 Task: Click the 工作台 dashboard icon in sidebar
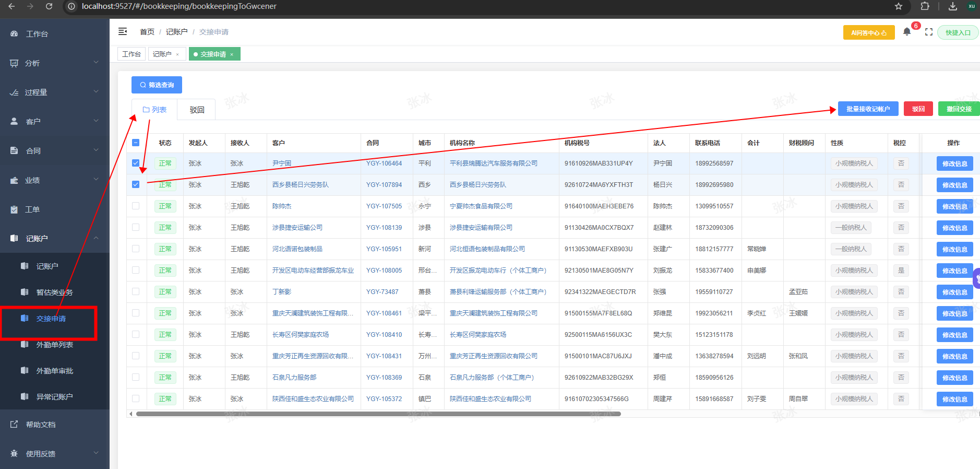pos(14,33)
